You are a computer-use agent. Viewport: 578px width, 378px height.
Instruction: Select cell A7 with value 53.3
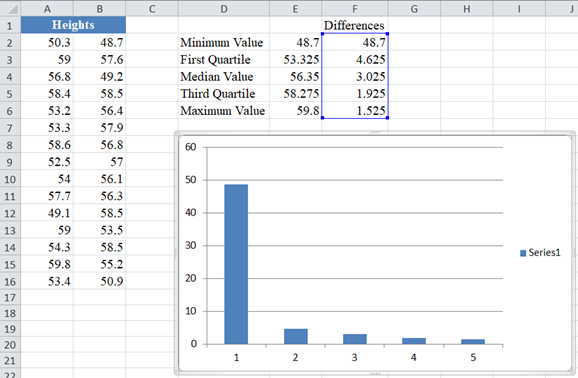(x=47, y=128)
